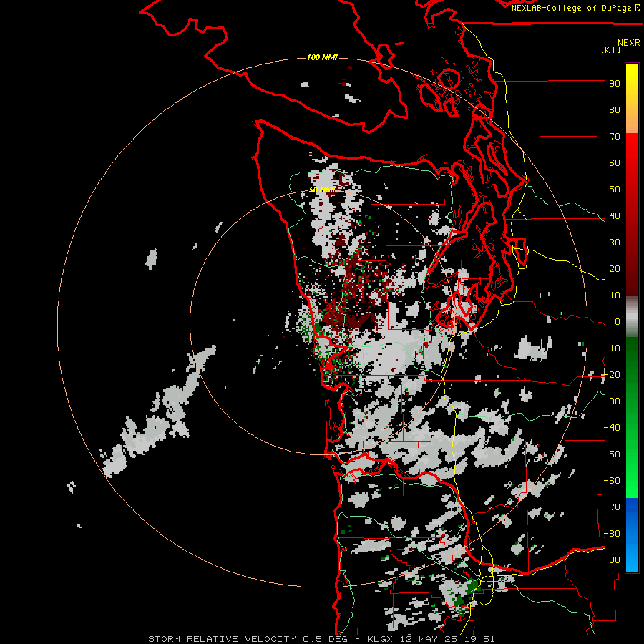The width and height of the screenshot is (644, 644).
Task: Click the positive "70" value on the velocity scale
Action: coord(615,137)
